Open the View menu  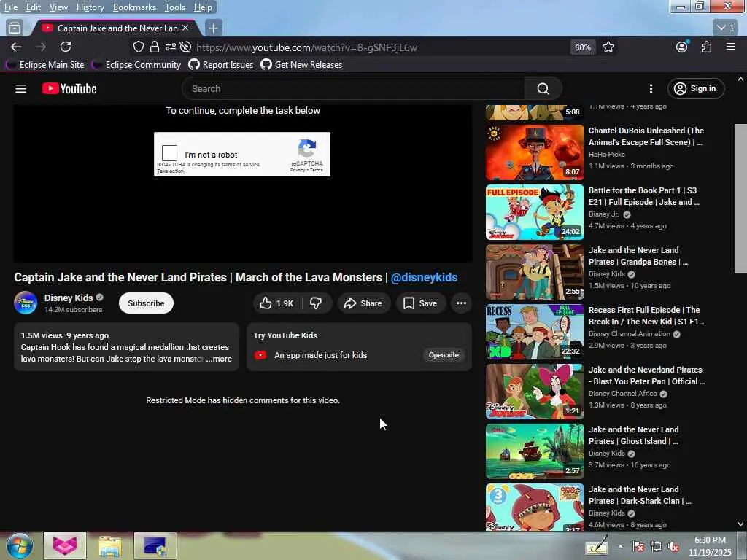point(58,7)
